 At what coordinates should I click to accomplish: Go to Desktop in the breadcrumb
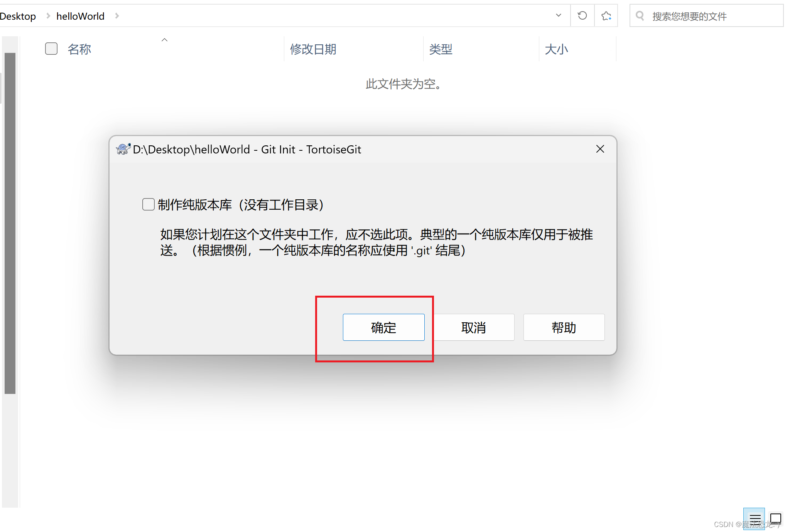[18, 16]
